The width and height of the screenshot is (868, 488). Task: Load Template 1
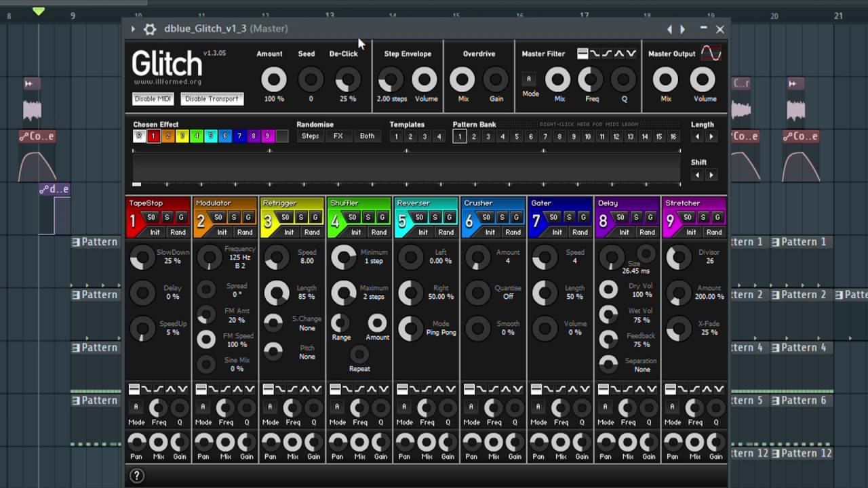[396, 136]
